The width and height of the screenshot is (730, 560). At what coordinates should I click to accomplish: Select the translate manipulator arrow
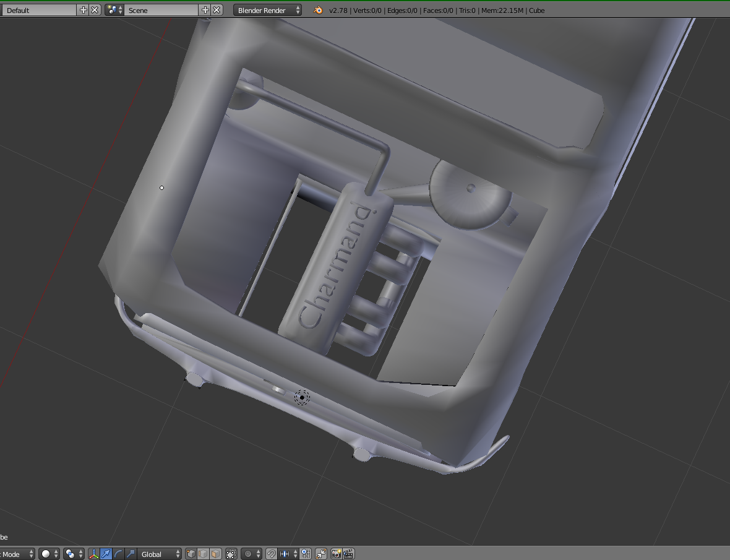point(106,554)
